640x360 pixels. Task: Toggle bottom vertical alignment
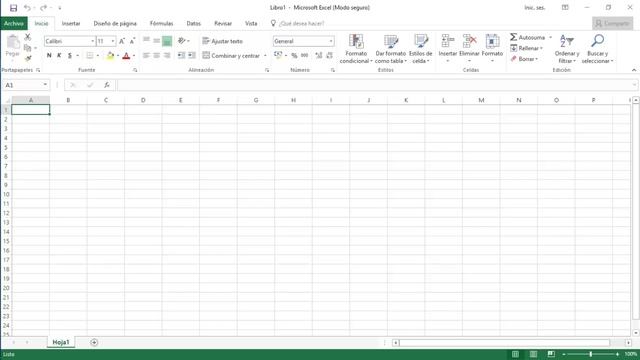click(167, 41)
